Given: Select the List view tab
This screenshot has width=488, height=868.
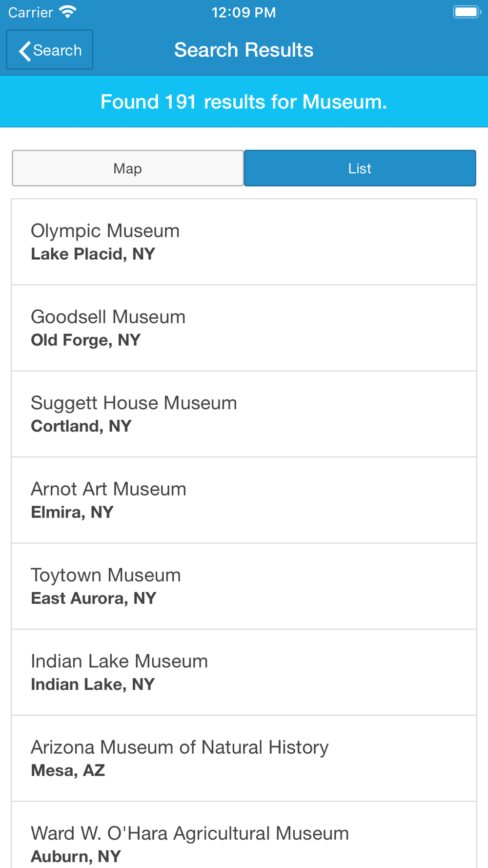Looking at the screenshot, I should (x=360, y=168).
